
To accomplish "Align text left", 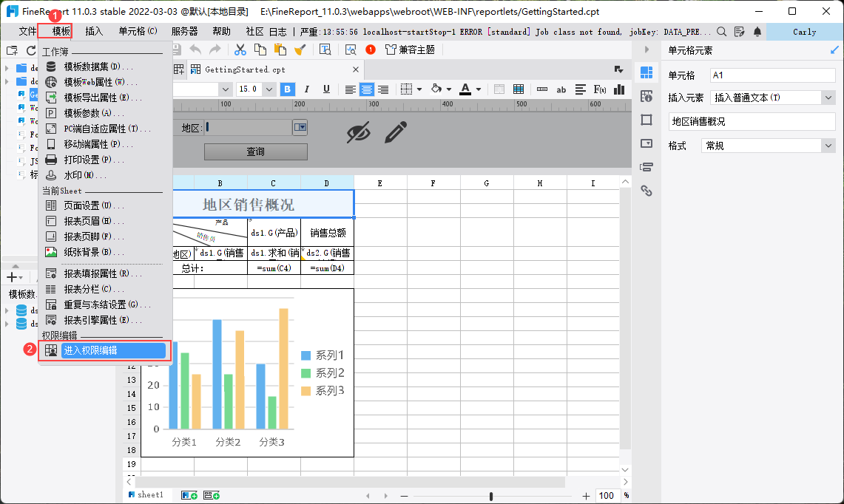I will (351, 89).
